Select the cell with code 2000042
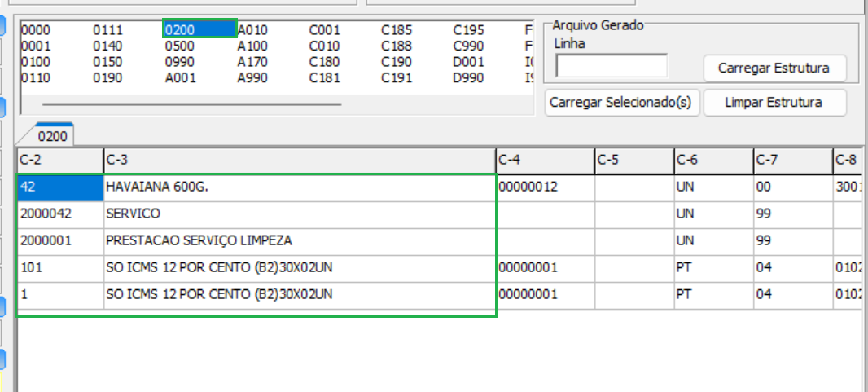This screenshot has height=392, width=868. pyautogui.click(x=59, y=214)
